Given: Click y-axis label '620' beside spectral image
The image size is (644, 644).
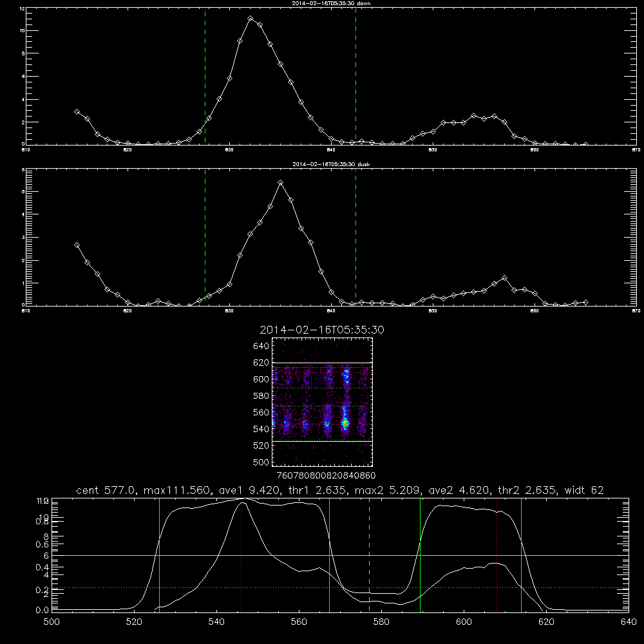Looking at the screenshot, I should pos(261,363).
